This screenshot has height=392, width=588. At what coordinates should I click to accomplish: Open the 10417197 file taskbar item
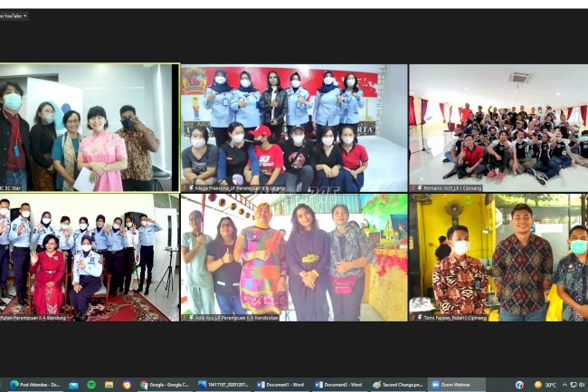(223, 385)
